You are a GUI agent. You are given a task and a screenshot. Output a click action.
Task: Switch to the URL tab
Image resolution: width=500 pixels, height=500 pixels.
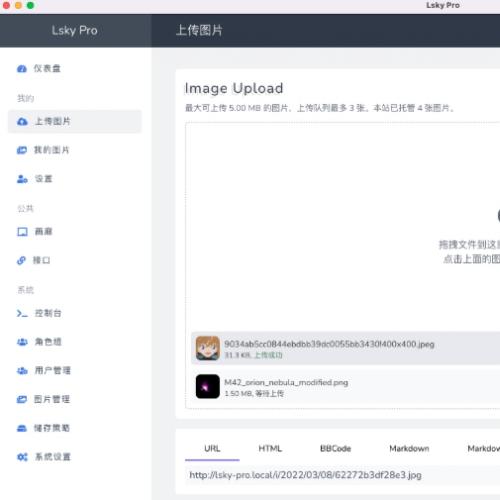(212, 449)
